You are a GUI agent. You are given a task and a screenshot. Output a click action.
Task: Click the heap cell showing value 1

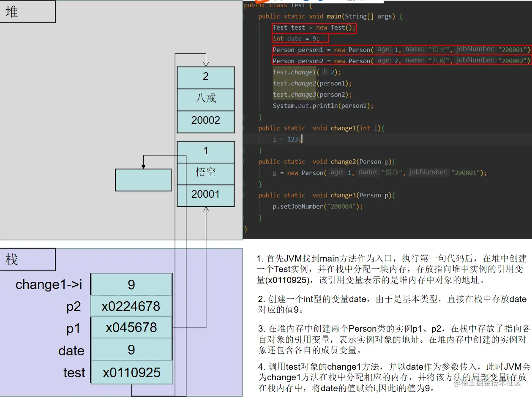pyautogui.click(x=205, y=150)
